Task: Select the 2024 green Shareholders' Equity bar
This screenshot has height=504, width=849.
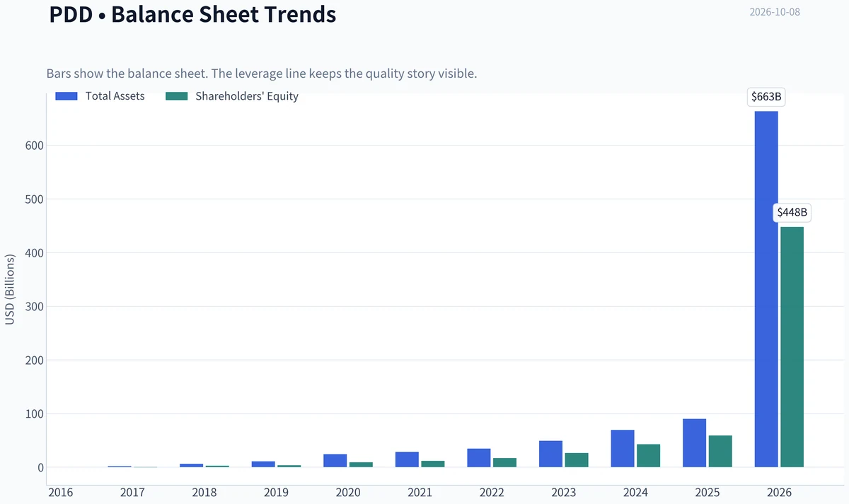Action: [x=648, y=456]
